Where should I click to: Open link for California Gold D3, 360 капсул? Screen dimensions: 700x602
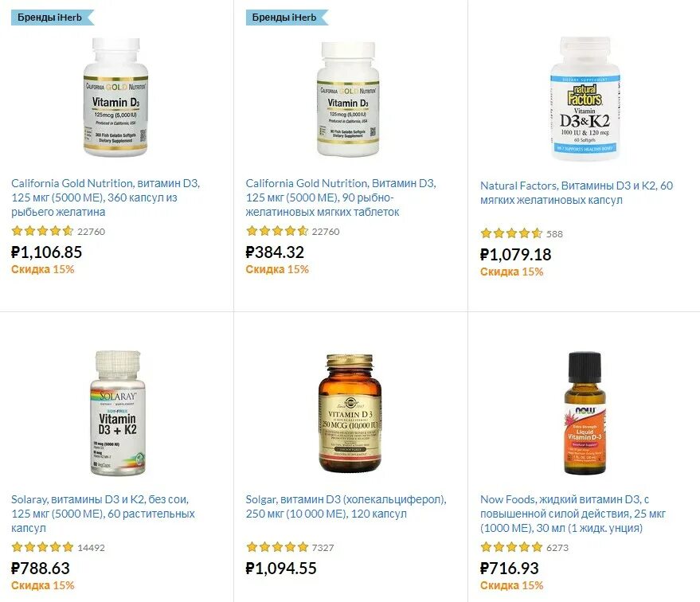pyautogui.click(x=106, y=197)
